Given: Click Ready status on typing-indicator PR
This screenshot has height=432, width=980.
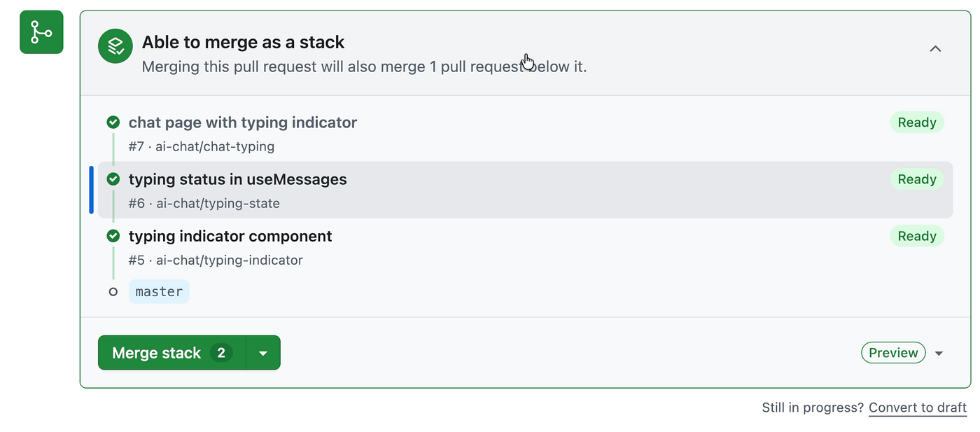Looking at the screenshot, I should pos(917,236).
